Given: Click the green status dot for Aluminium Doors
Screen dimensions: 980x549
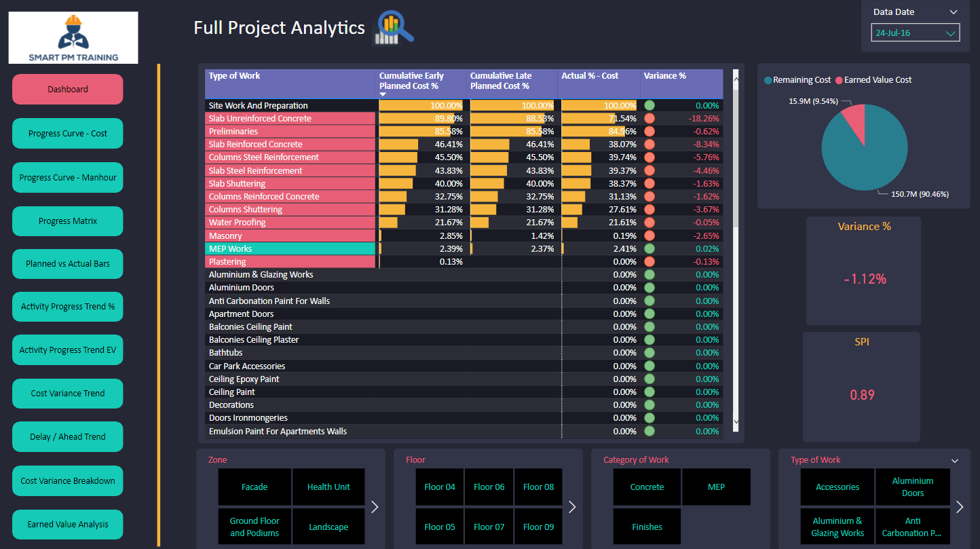Looking at the screenshot, I should click(650, 287).
